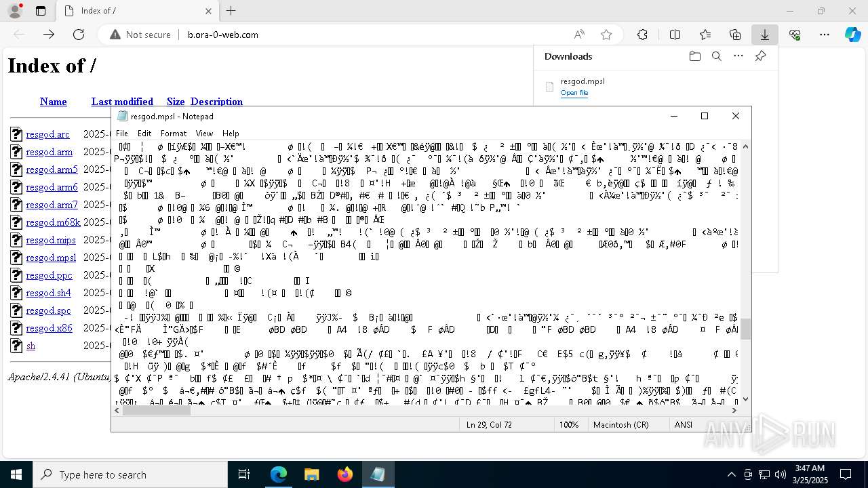The height and width of the screenshot is (488, 868).
Task: Open the resgod.arc file link
Action: [47, 134]
